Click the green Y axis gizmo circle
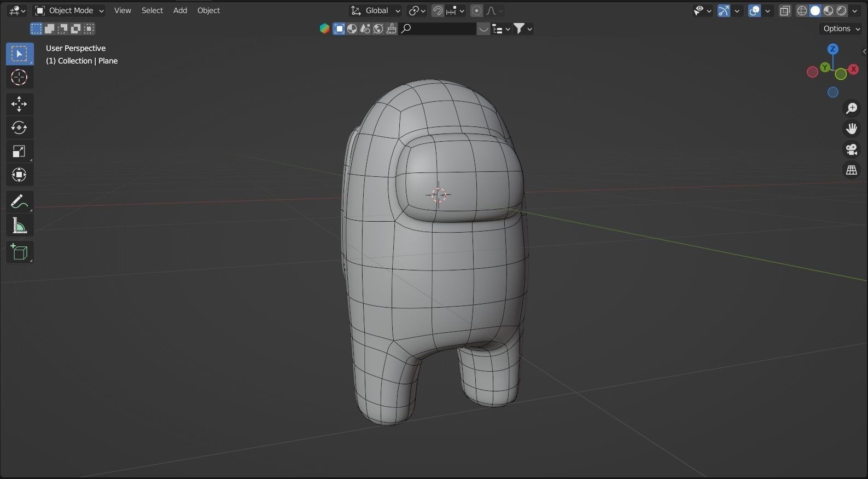This screenshot has height=479, width=868. [x=825, y=67]
